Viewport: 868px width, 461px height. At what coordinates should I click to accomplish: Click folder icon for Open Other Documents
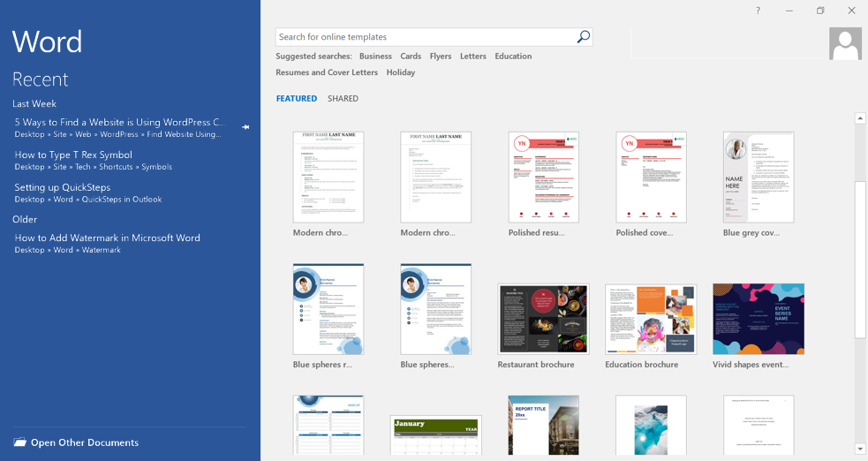(x=19, y=442)
